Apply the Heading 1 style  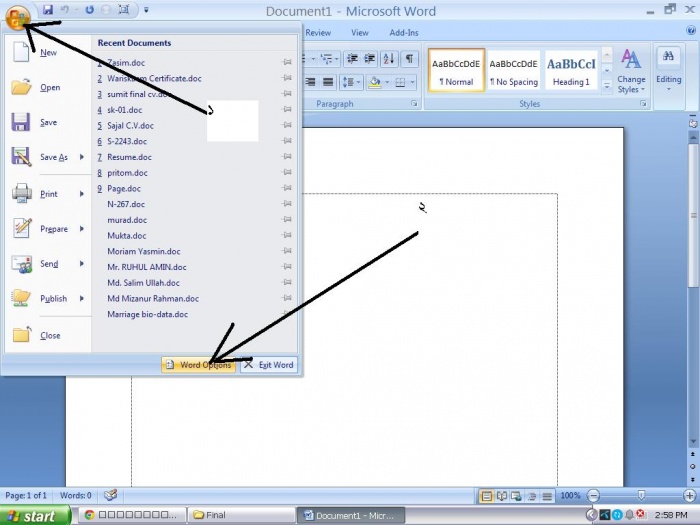pos(571,71)
